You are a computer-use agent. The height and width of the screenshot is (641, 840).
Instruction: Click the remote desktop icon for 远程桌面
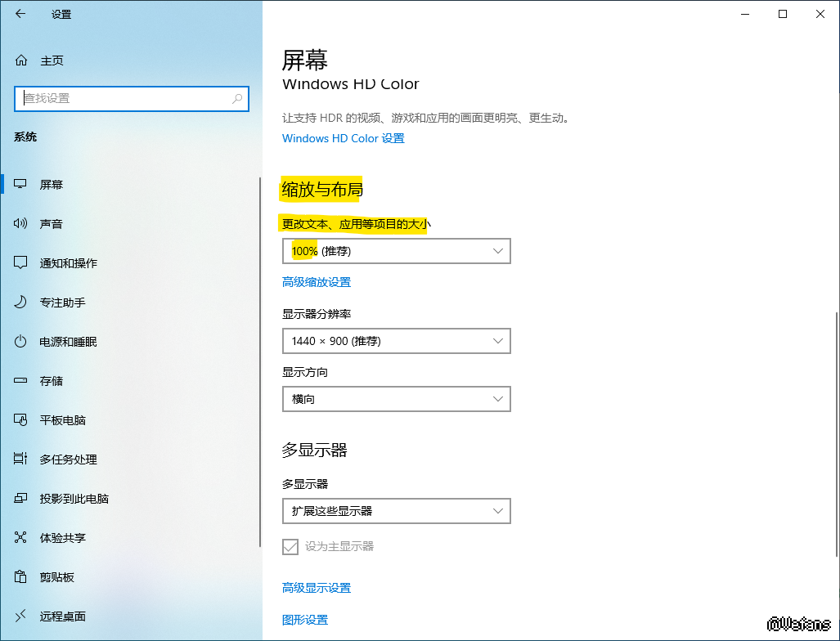(20, 616)
